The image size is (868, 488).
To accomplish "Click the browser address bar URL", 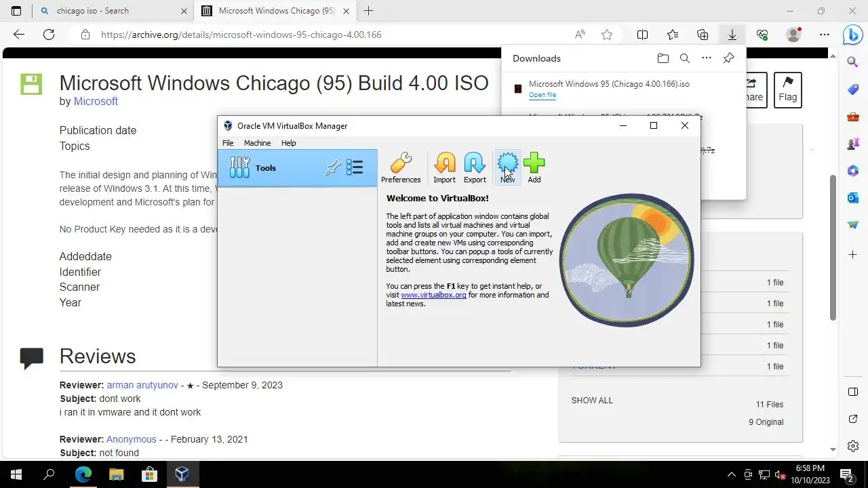I will click(x=241, y=35).
